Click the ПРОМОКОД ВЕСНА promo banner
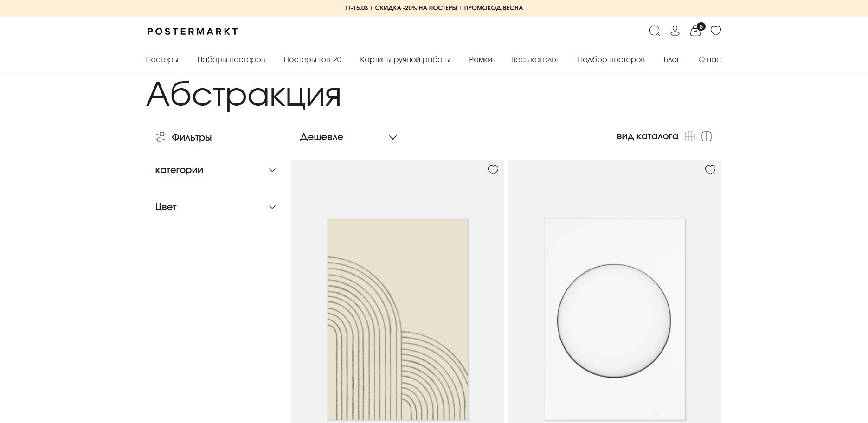This screenshot has height=423, width=868. coord(493,8)
